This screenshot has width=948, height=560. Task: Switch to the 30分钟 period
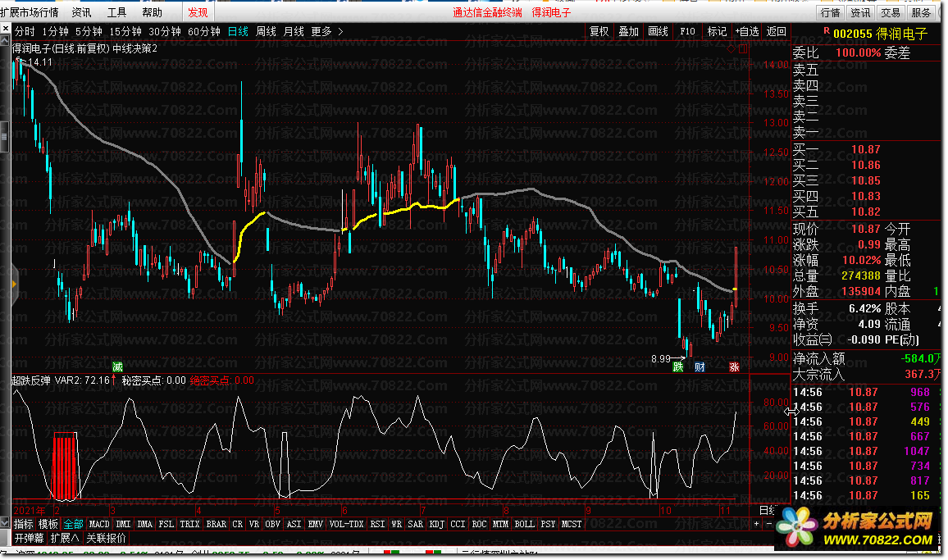coord(165,31)
